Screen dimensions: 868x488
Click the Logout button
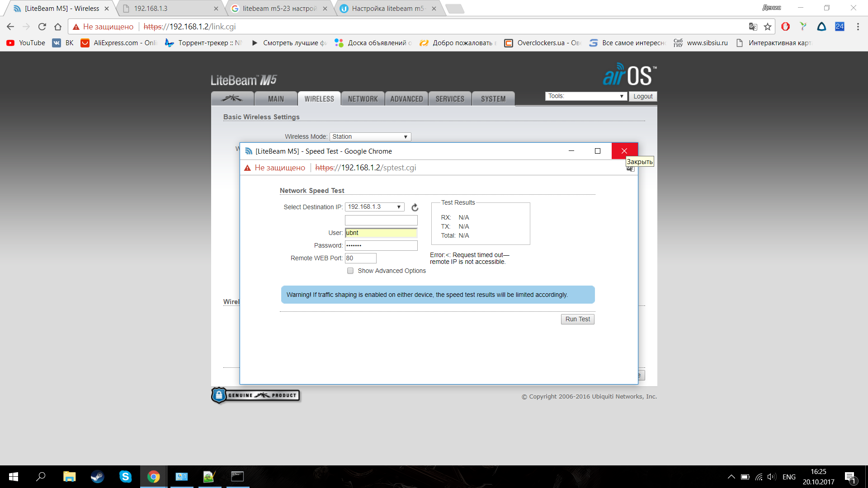tap(643, 96)
